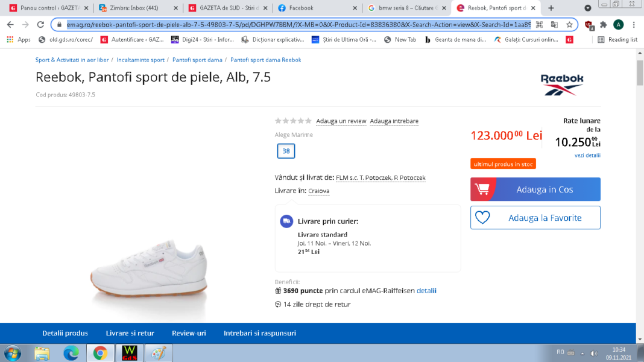Click the blue courier truck icon

286,221
